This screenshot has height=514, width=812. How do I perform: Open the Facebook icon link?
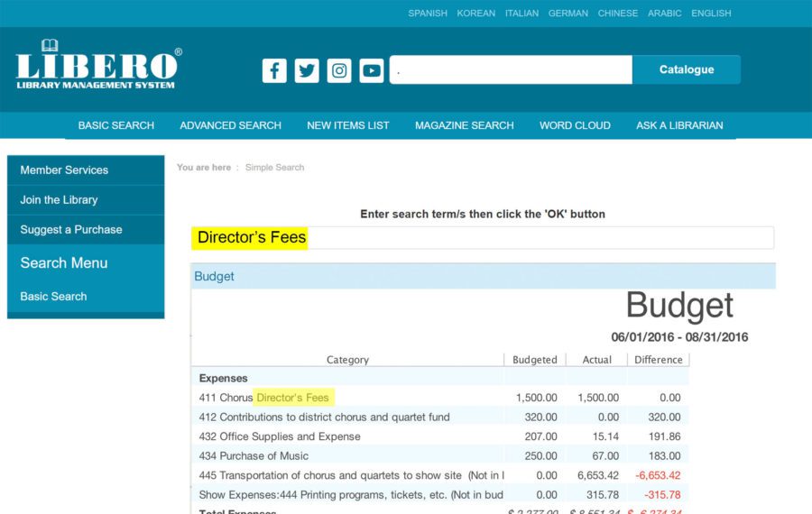pyautogui.click(x=274, y=70)
